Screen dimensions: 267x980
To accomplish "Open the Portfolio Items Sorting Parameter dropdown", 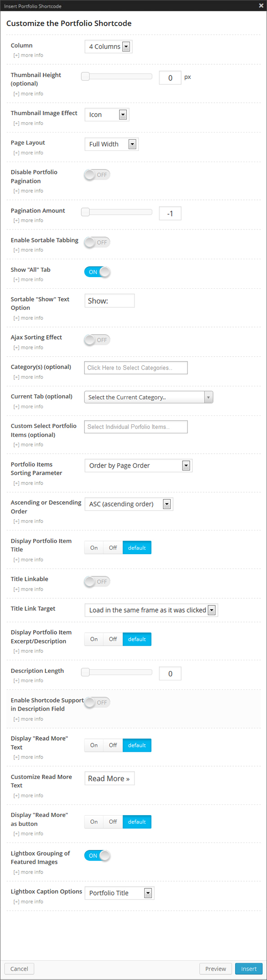I will point(138,465).
